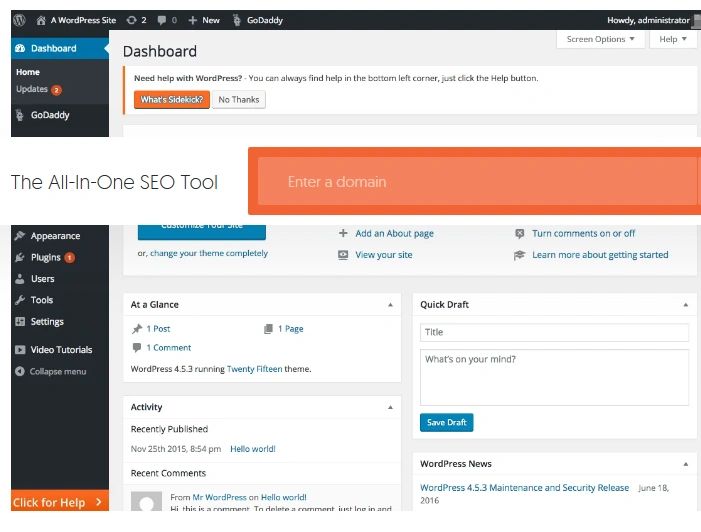Click the Dashboard gauge icon in sidebar
The height and width of the screenshot is (532, 701).
(20, 48)
